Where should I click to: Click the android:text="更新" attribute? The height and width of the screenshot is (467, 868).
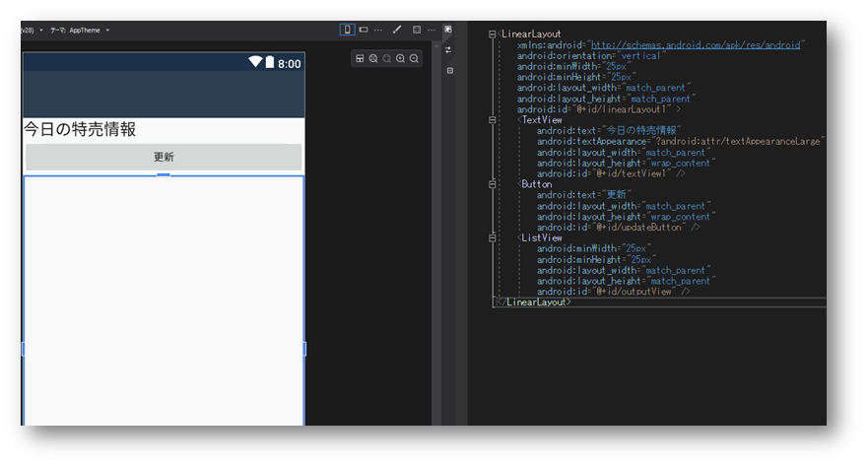pyautogui.click(x=583, y=195)
